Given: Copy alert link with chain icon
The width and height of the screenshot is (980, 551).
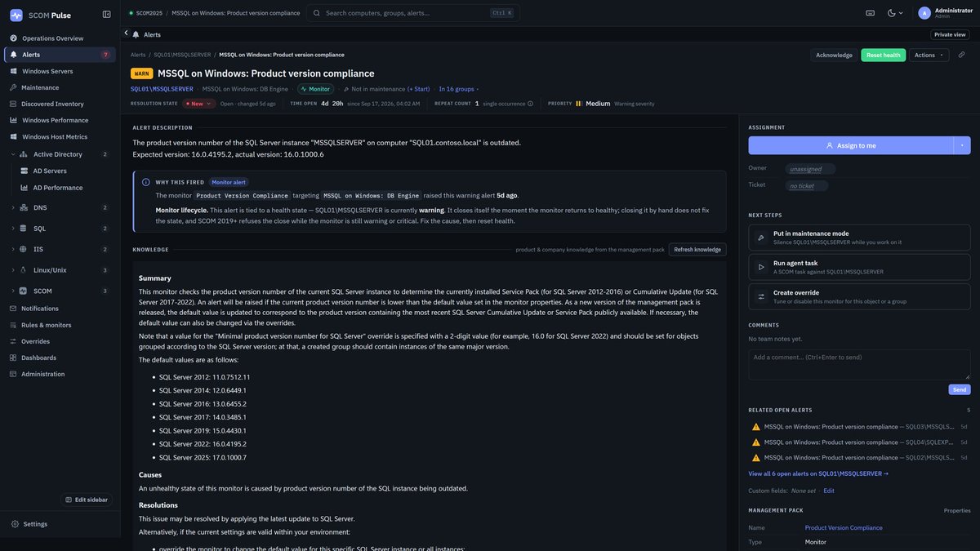Looking at the screenshot, I should [x=961, y=55].
